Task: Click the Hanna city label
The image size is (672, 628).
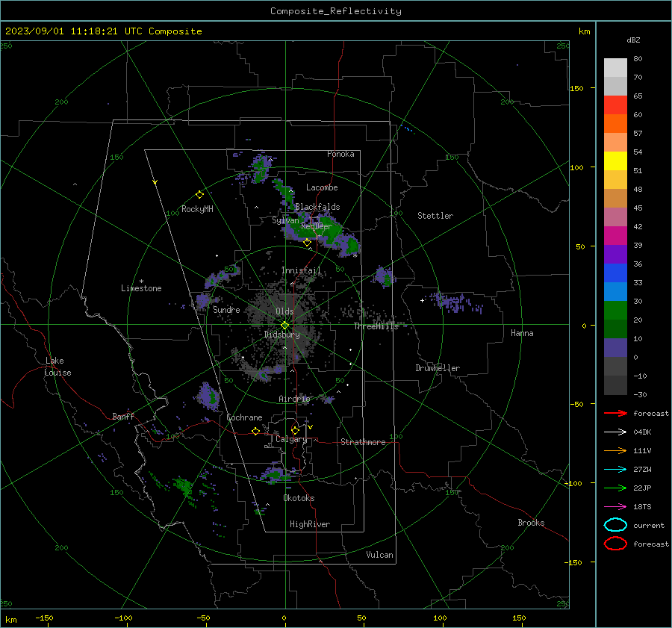Action: pos(522,332)
